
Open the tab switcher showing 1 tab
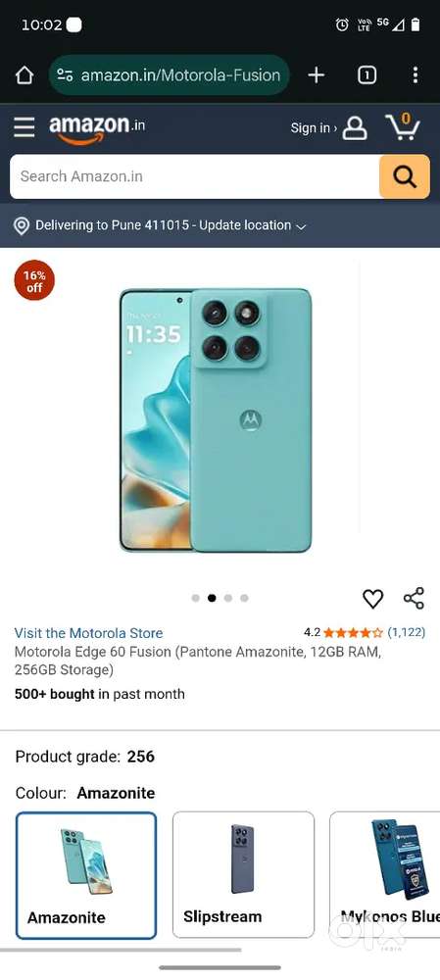(x=367, y=75)
